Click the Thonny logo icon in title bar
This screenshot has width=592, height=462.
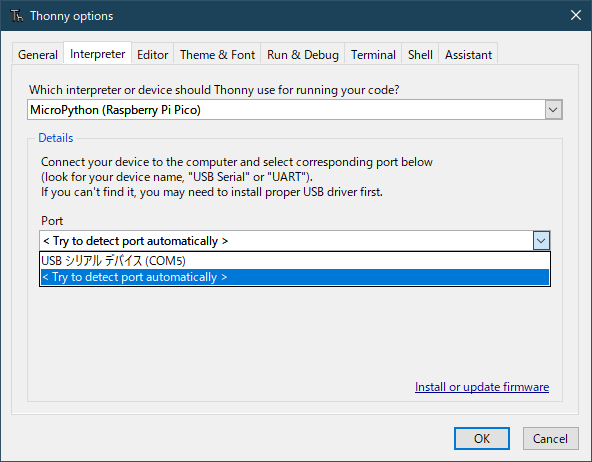click(x=17, y=16)
